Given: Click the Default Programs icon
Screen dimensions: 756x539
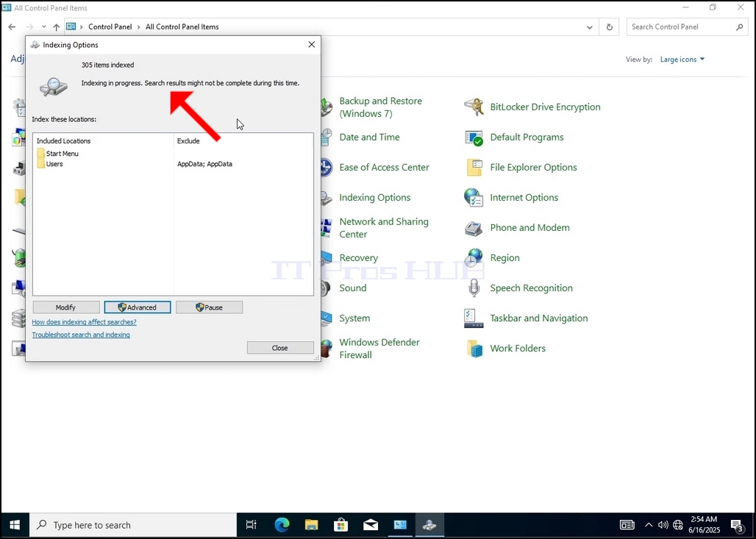Looking at the screenshot, I should tap(474, 138).
